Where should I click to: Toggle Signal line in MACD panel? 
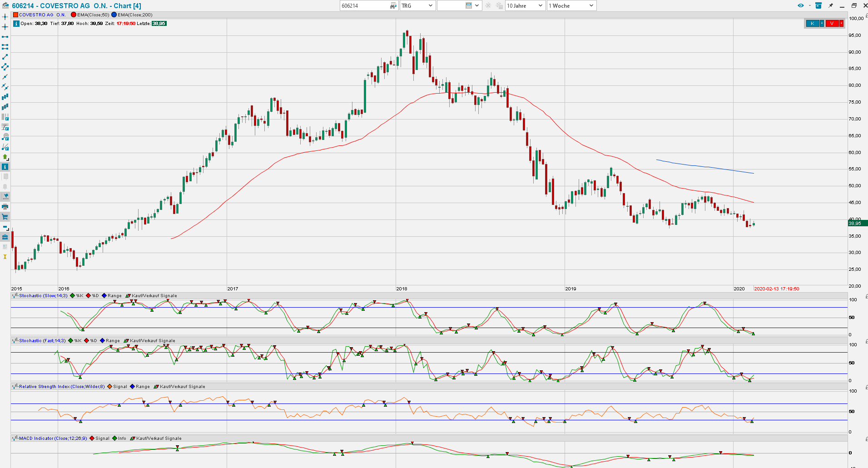[99, 438]
